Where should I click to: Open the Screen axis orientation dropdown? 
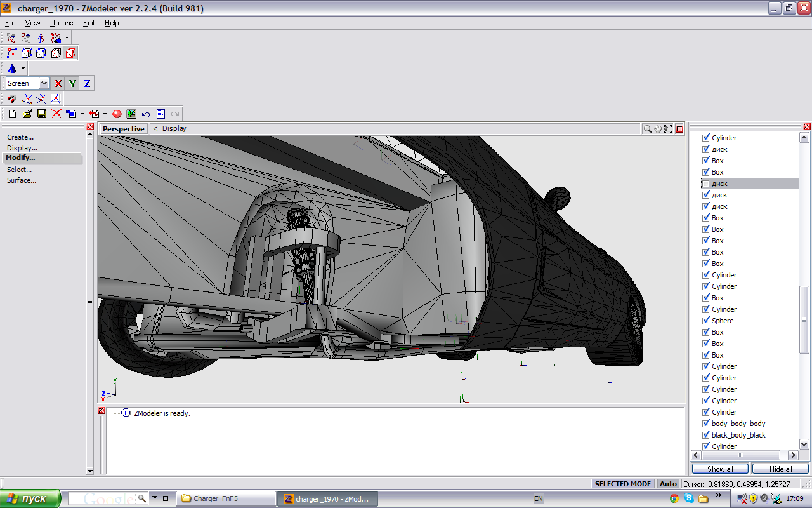[x=43, y=83]
